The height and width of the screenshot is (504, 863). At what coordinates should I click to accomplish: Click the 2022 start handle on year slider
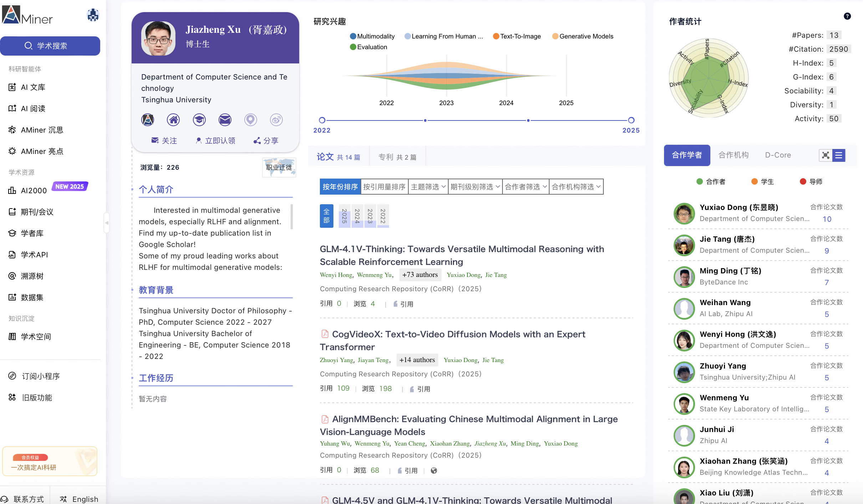click(322, 120)
